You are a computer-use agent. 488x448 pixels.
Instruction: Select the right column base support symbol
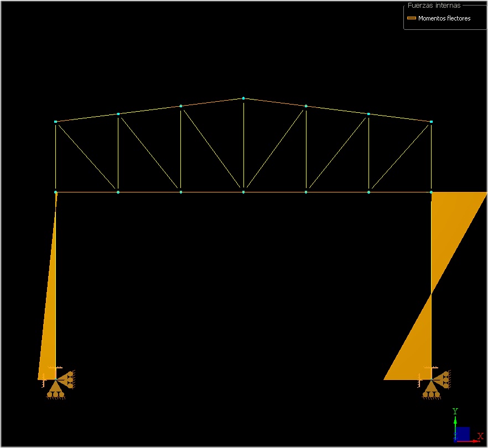point(434,383)
